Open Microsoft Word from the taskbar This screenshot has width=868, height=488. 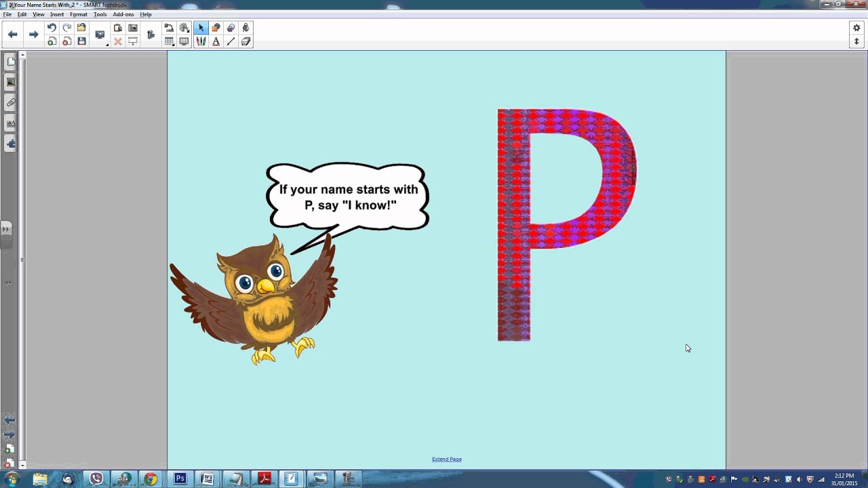coord(208,479)
